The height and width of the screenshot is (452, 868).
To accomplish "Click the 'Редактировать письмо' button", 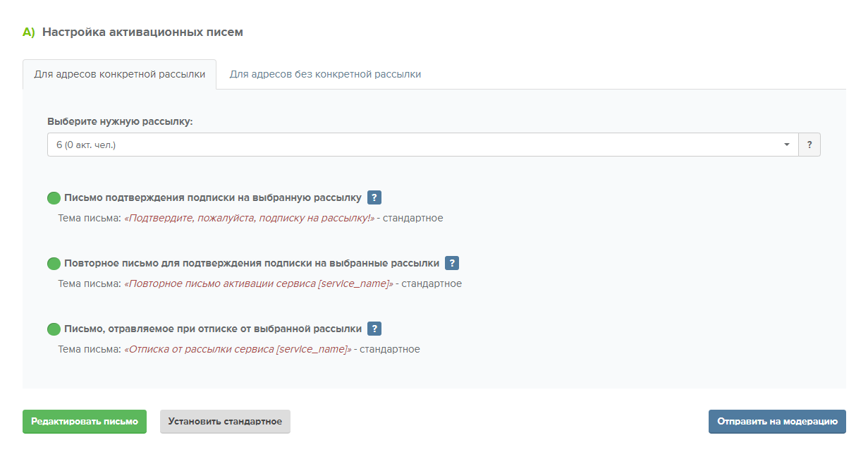I will [x=85, y=422].
